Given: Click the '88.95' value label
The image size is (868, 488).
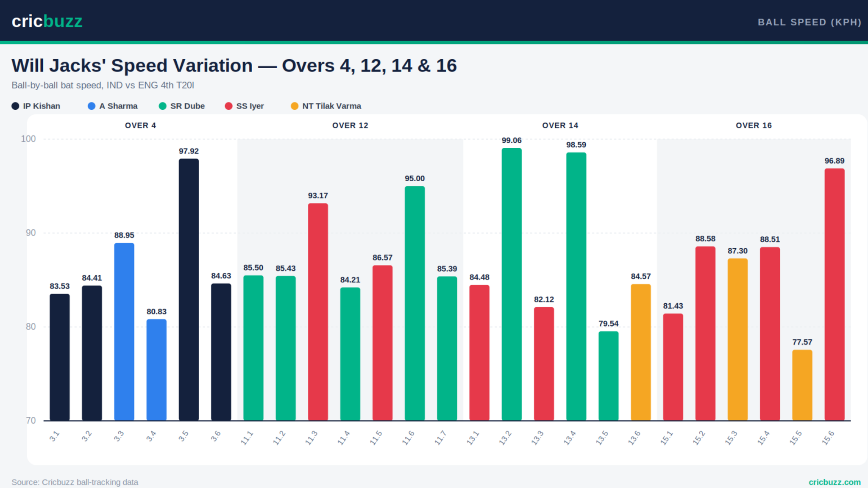Looking at the screenshot, I should [124, 236].
